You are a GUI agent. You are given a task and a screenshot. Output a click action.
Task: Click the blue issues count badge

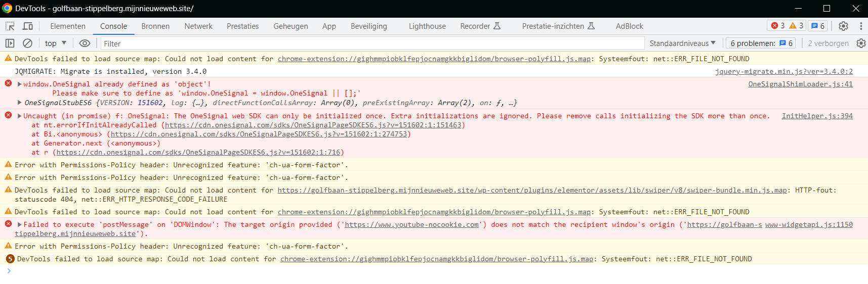pos(818,26)
